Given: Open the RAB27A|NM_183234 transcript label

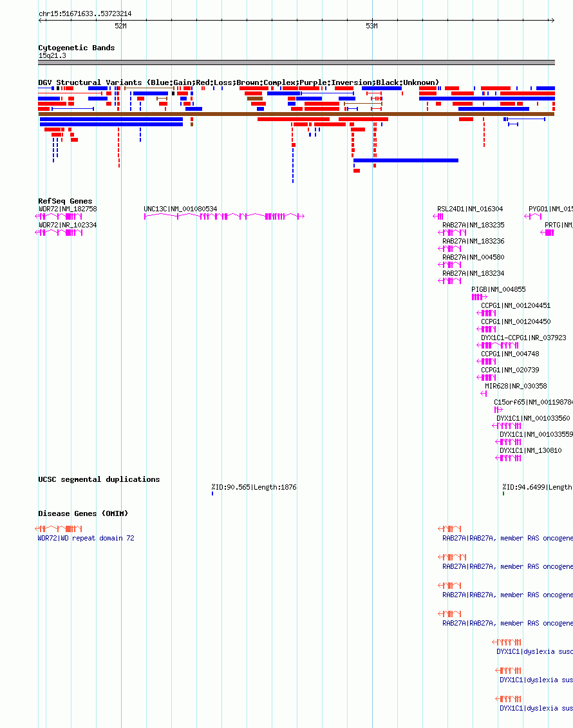Looking at the screenshot, I should click(x=473, y=273).
